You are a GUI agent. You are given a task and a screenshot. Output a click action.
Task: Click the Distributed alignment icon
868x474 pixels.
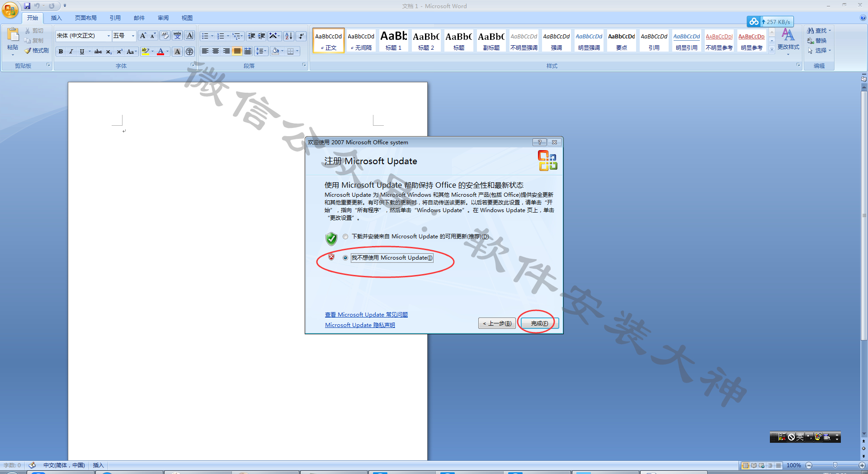coord(248,51)
